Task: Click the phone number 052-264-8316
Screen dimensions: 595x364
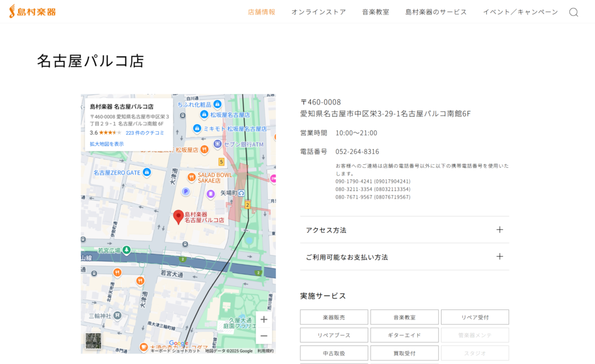Action: pyautogui.click(x=357, y=152)
